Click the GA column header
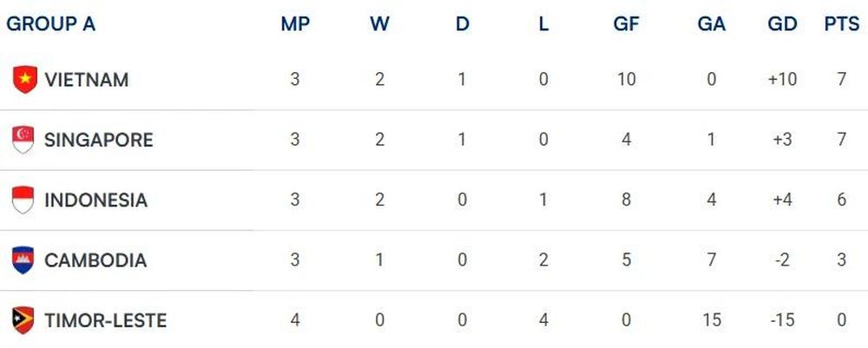The image size is (868, 348). pos(712,24)
